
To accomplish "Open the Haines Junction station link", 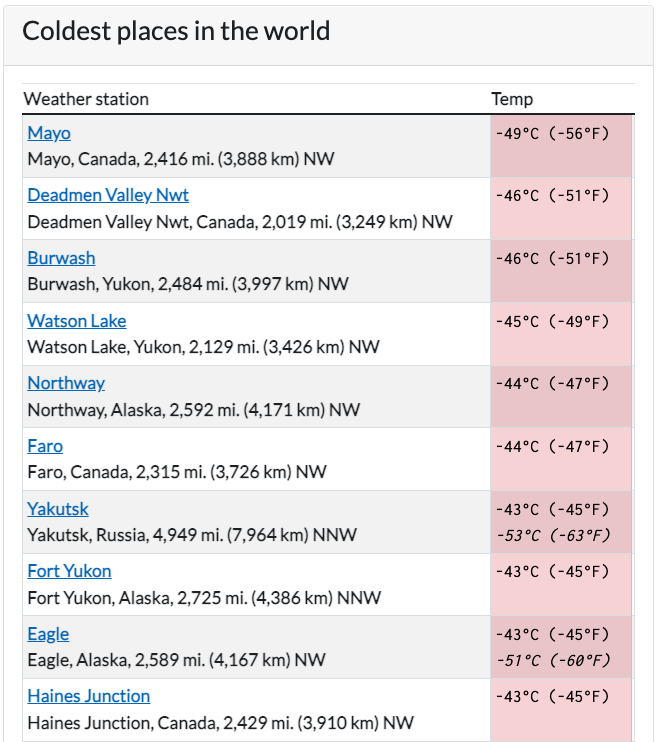I will tap(89, 696).
